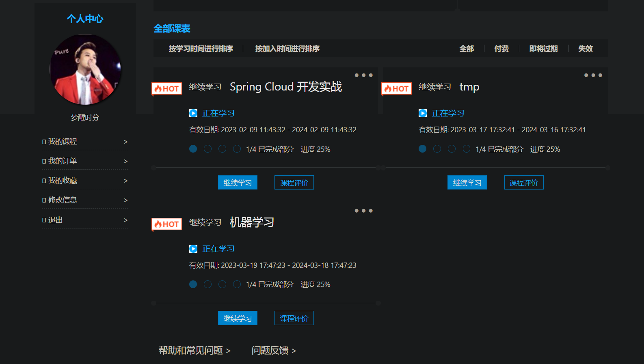The height and width of the screenshot is (364, 644).
Task: Click first filled progress dot for 机器学习
Action: 193,284
